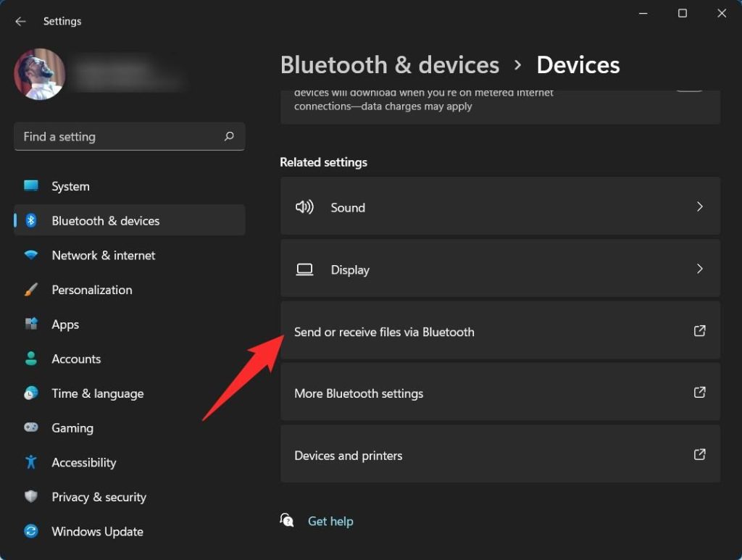Expand the Display settings row chevron
Screen dimensions: 742x560
tap(700, 269)
